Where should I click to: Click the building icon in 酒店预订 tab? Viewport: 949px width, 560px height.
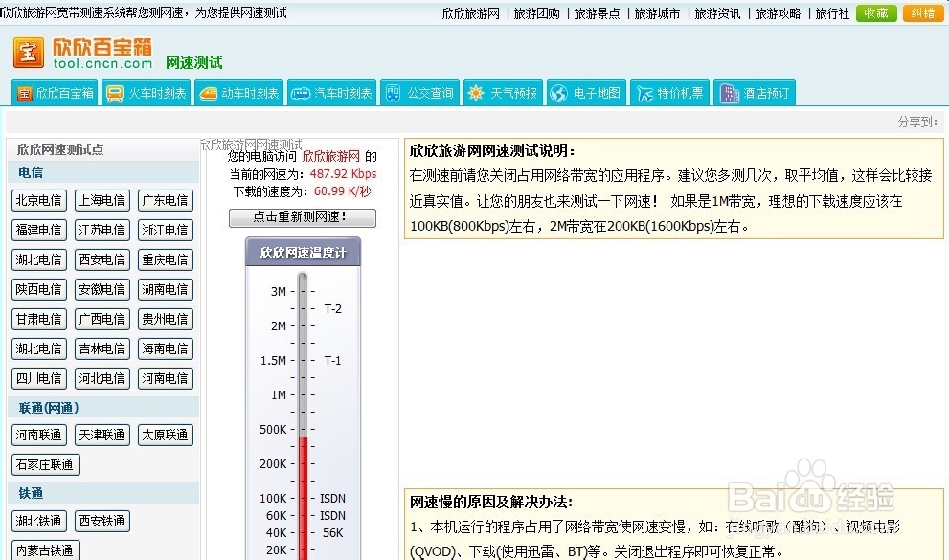(x=730, y=94)
